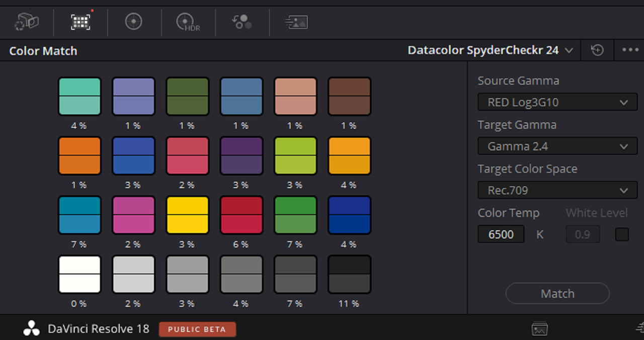Click the Color Temp 6500 field

pos(501,234)
